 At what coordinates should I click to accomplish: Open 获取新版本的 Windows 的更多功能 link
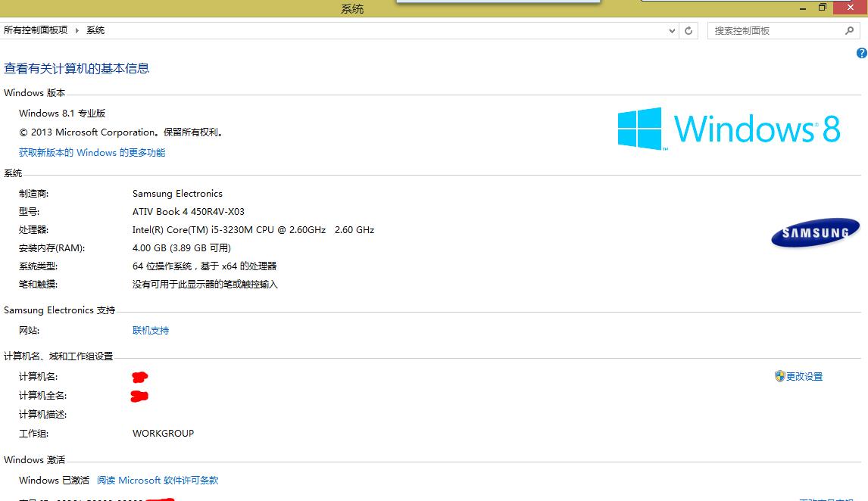[92, 153]
